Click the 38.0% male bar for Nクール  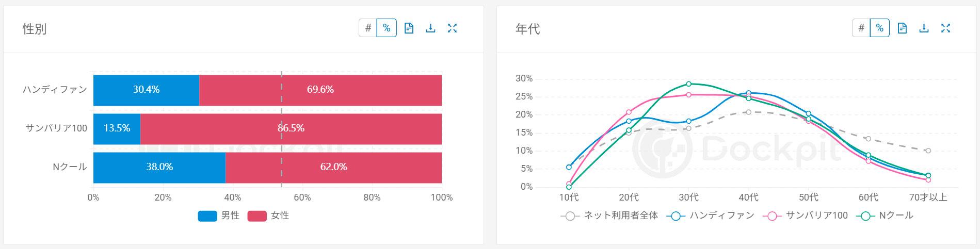tap(159, 168)
